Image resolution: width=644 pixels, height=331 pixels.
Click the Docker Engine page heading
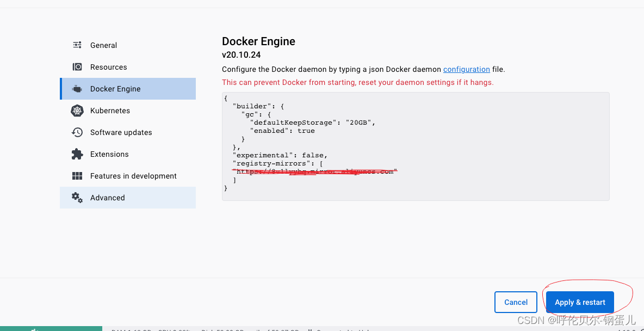point(258,41)
